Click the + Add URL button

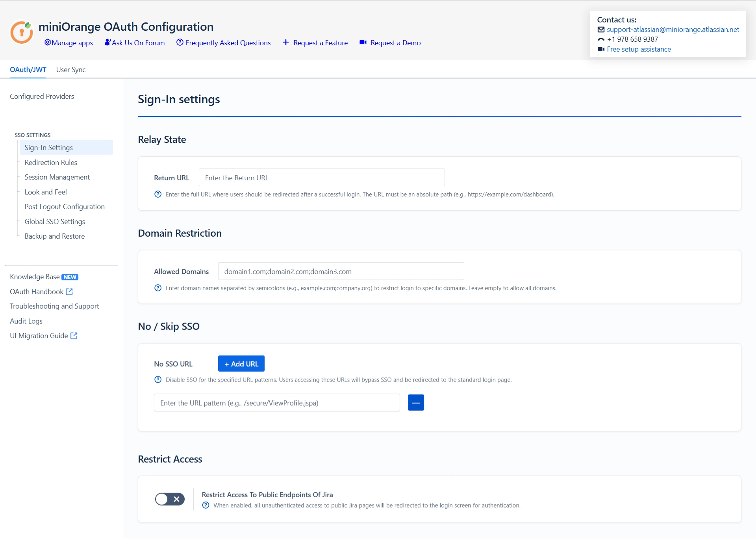point(241,364)
